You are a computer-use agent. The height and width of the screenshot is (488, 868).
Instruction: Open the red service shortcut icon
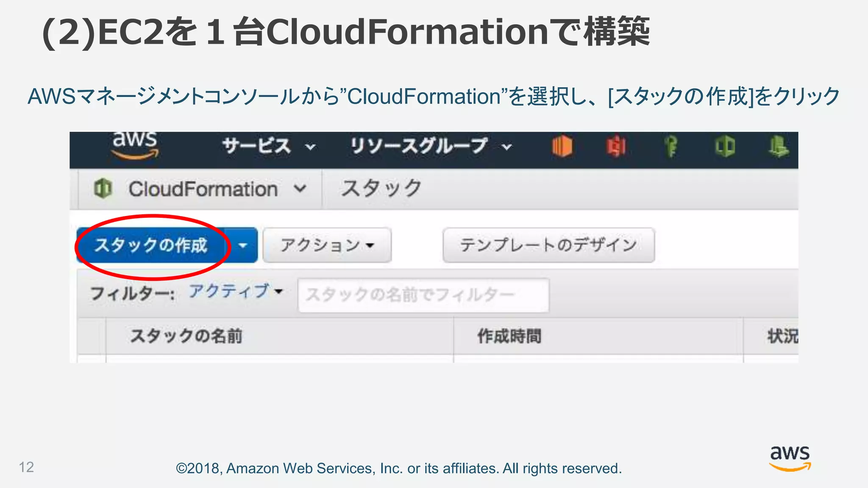pyautogui.click(x=616, y=146)
